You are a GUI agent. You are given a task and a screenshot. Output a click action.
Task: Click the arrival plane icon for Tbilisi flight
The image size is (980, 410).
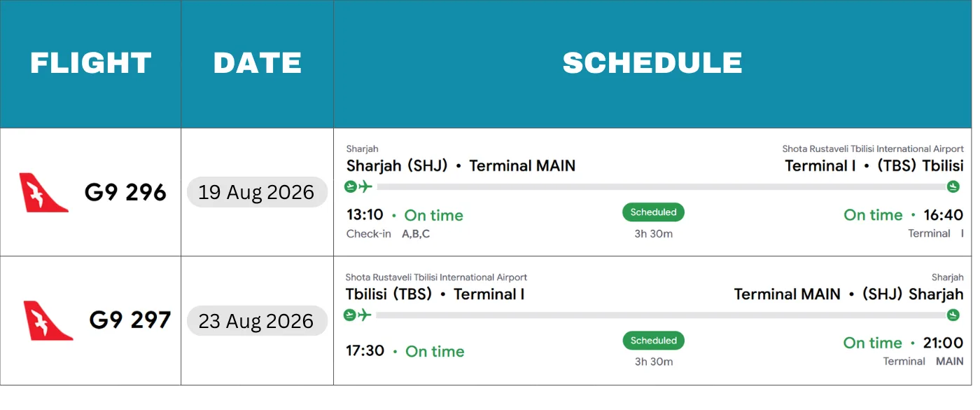[953, 186]
